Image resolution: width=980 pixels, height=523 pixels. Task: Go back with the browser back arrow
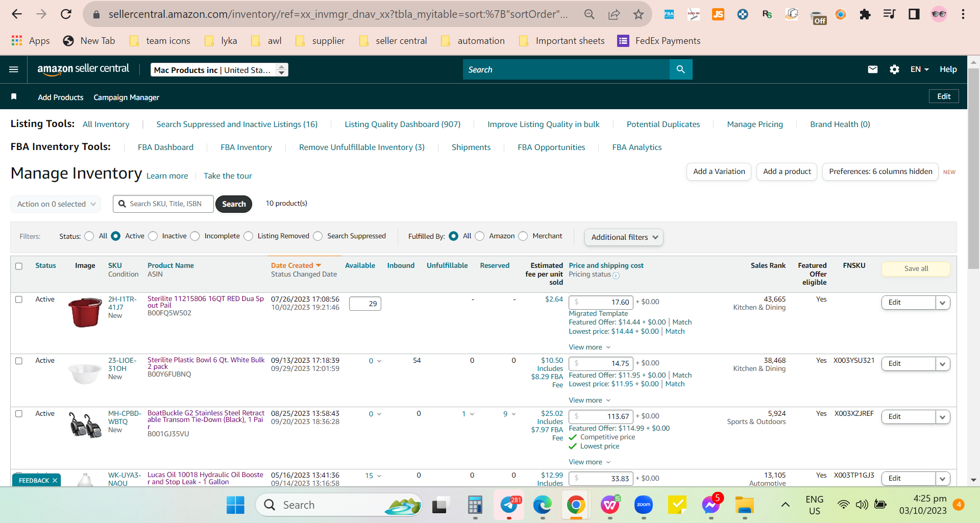[17, 14]
